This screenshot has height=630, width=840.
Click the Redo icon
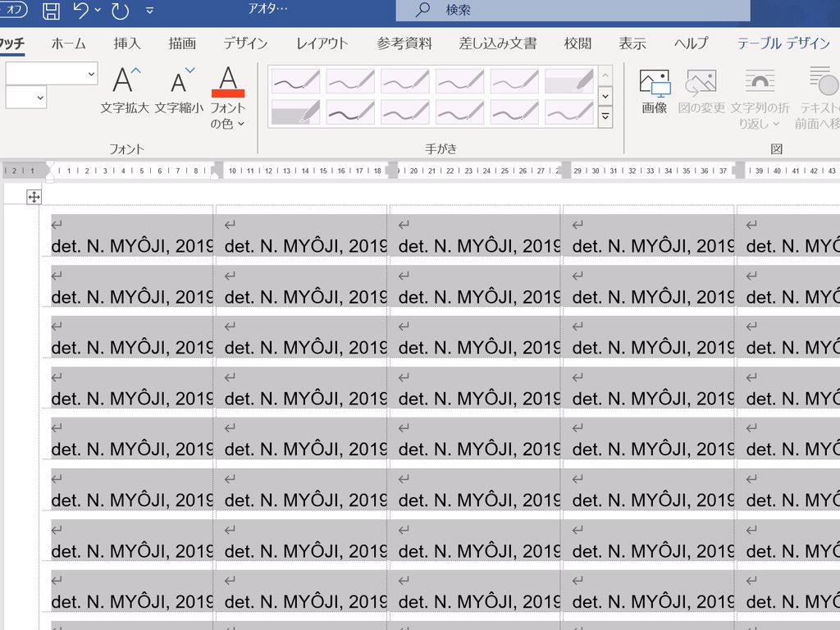click(x=120, y=11)
